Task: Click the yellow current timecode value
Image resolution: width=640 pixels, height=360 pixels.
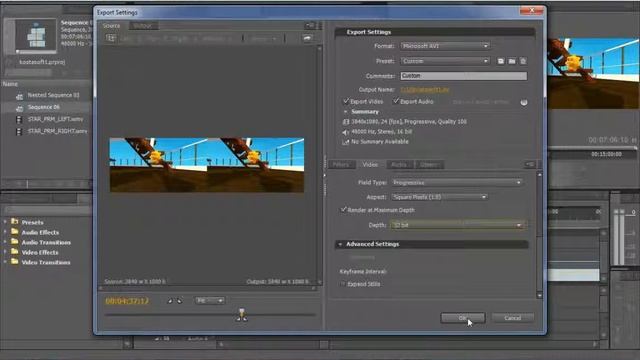Action: pyautogui.click(x=127, y=301)
